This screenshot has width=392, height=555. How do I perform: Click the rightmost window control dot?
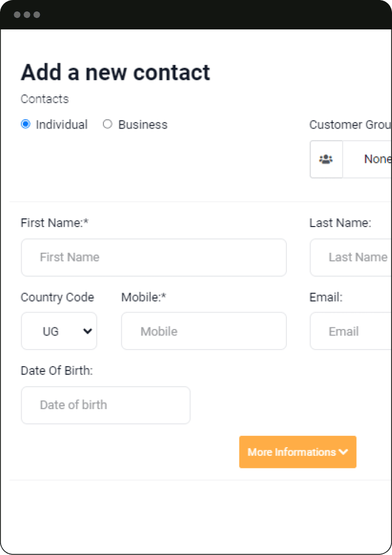click(37, 15)
